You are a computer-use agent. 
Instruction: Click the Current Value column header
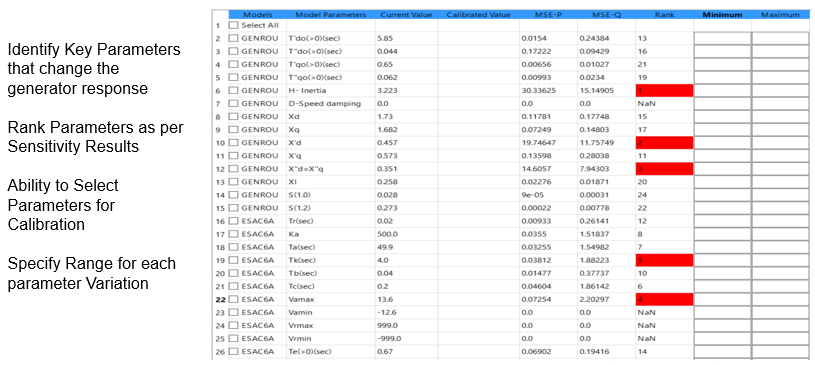pyautogui.click(x=406, y=15)
